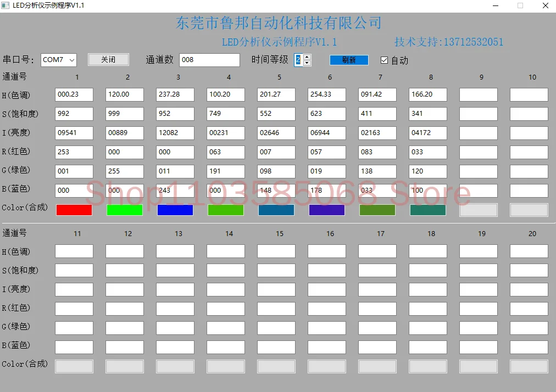Click the saturation field showing 341

pos(427,114)
